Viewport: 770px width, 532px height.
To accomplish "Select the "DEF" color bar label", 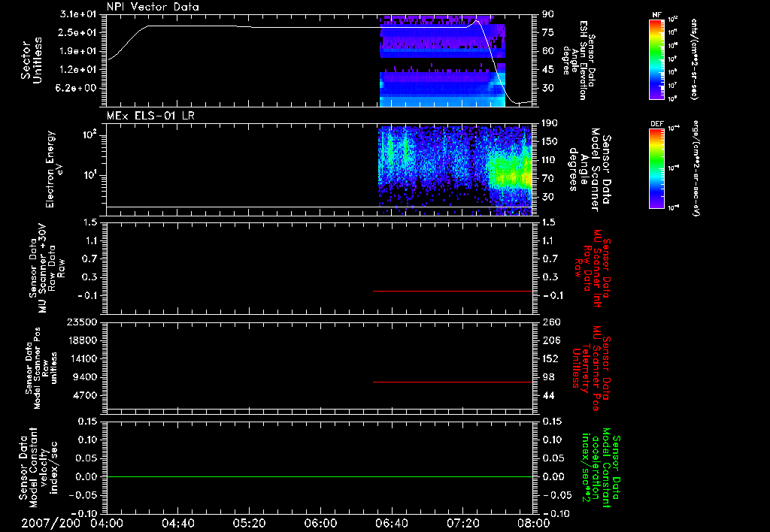I will coord(656,124).
